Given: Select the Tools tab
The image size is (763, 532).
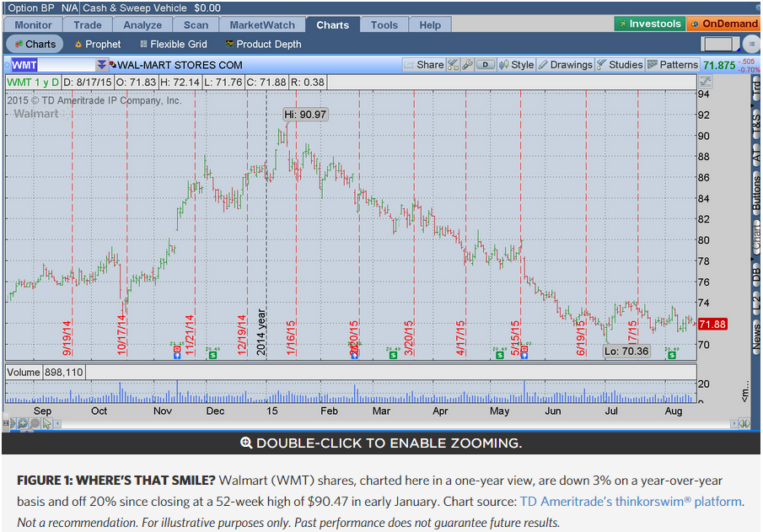Looking at the screenshot, I should coord(384,24).
